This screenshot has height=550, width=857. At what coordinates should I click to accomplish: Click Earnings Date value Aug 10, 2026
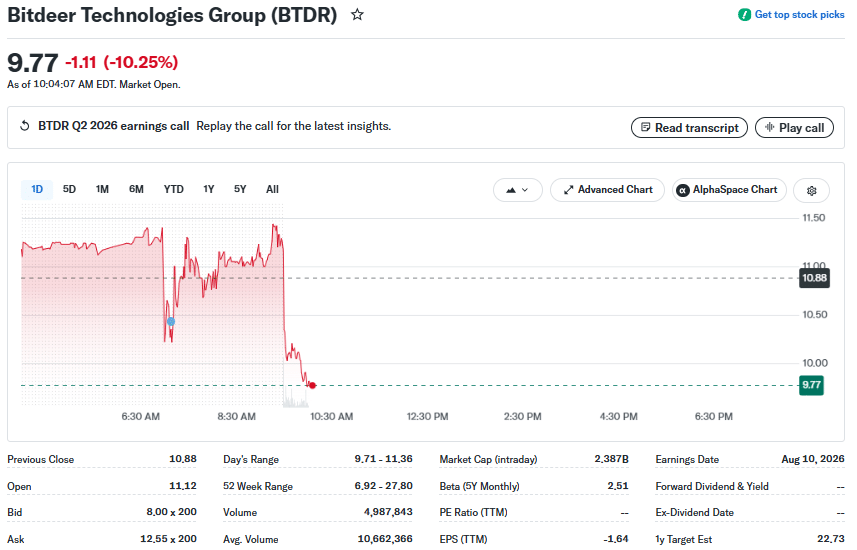813,459
